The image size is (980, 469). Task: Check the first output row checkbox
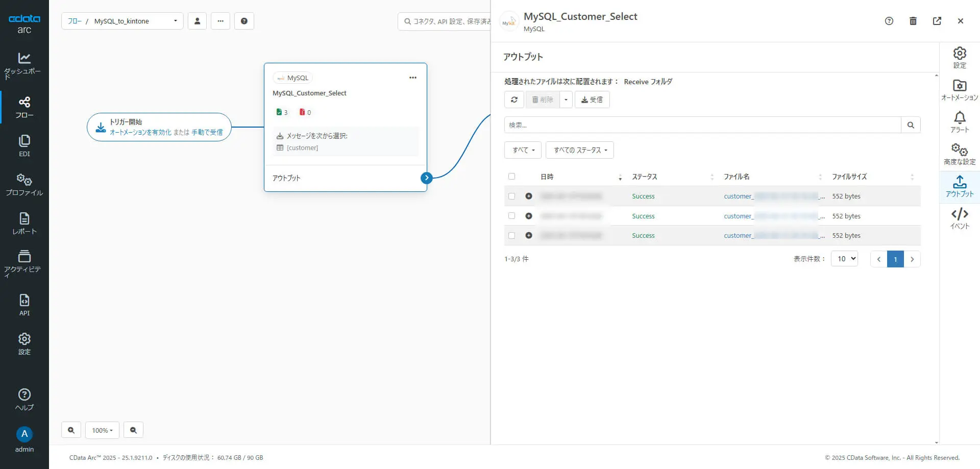tap(511, 196)
